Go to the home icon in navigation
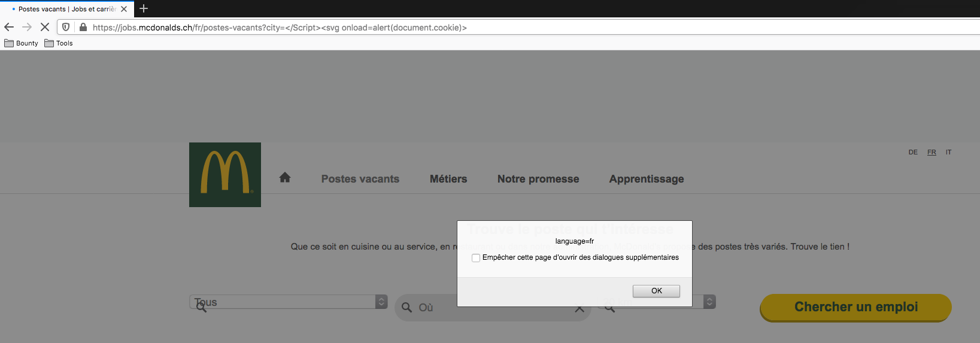Viewport: 980px width, 343px height. point(285,177)
